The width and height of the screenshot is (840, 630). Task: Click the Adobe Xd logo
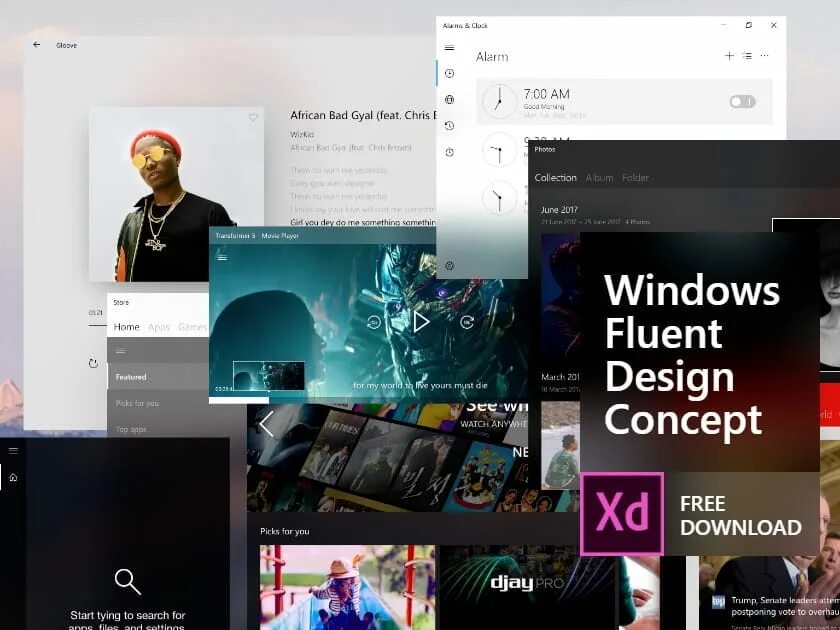[622, 513]
